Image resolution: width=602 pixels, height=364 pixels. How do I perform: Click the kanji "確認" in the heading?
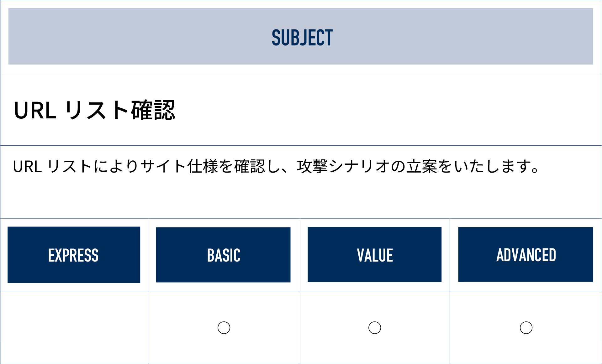click(x=153, y=110)
